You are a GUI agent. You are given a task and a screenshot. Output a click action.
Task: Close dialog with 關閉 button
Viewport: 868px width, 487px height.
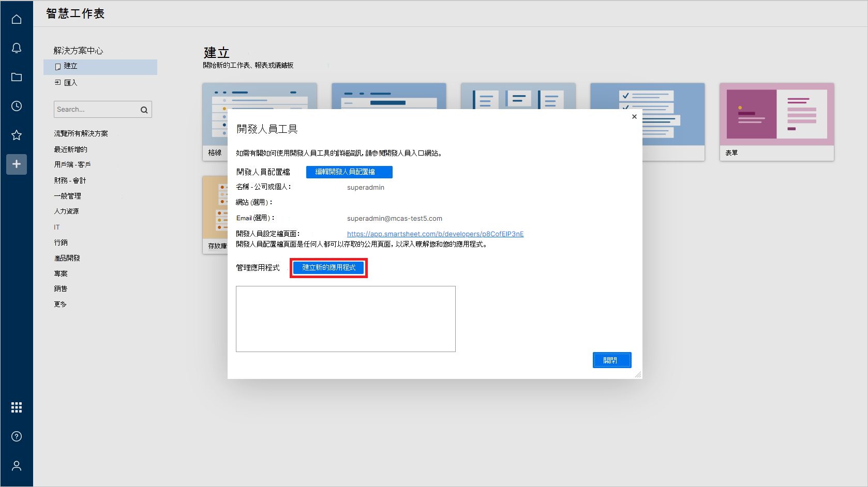[x=612, y=360]
